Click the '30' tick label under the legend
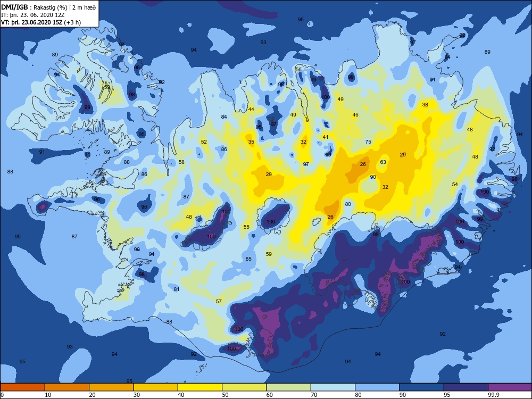The image size is (532, 399). [x=136, y=395]
